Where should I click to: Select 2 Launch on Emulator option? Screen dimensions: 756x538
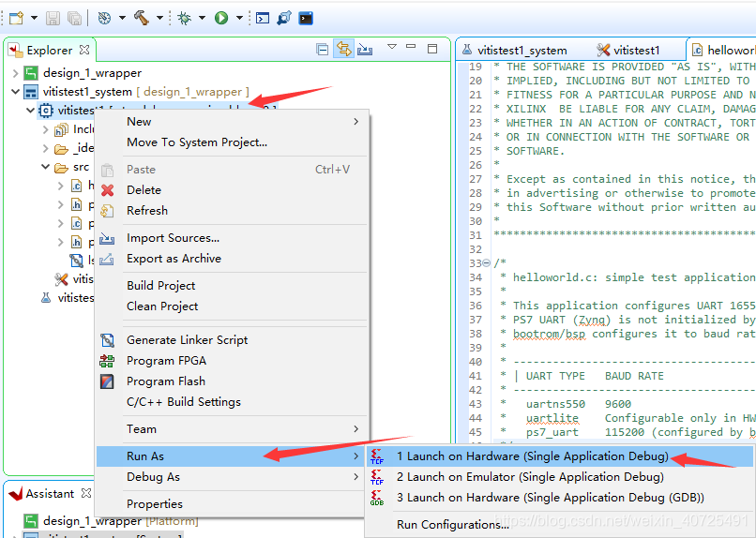[559, 477]
